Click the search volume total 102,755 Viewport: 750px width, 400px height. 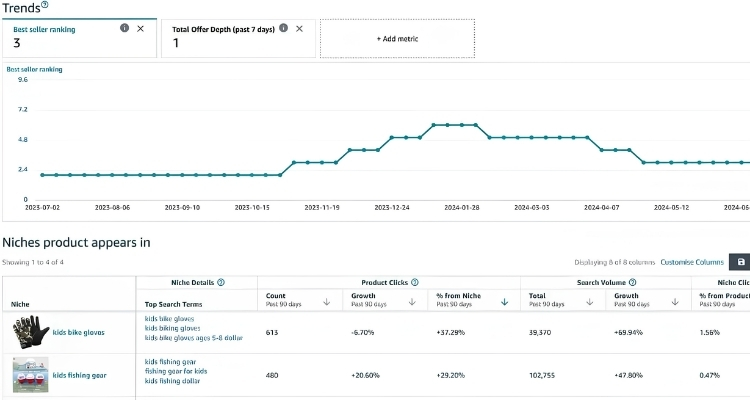coord(542,376)
